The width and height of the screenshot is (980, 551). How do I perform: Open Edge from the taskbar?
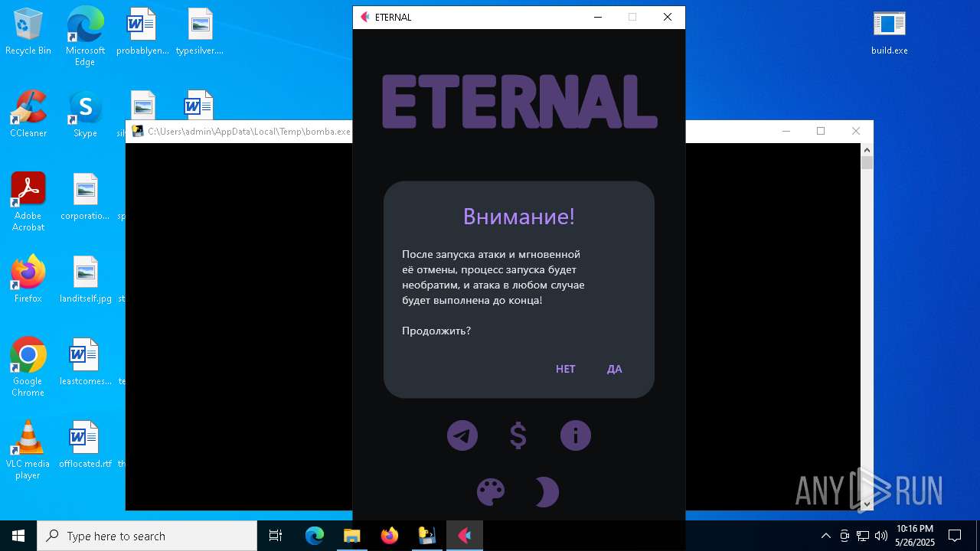pyautogui.click(x=315, y=536)
